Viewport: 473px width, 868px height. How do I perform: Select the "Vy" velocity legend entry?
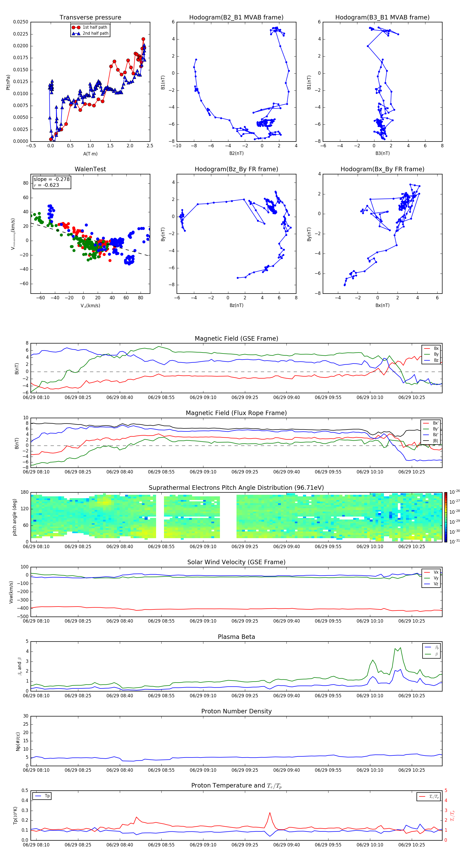point(431,578)
